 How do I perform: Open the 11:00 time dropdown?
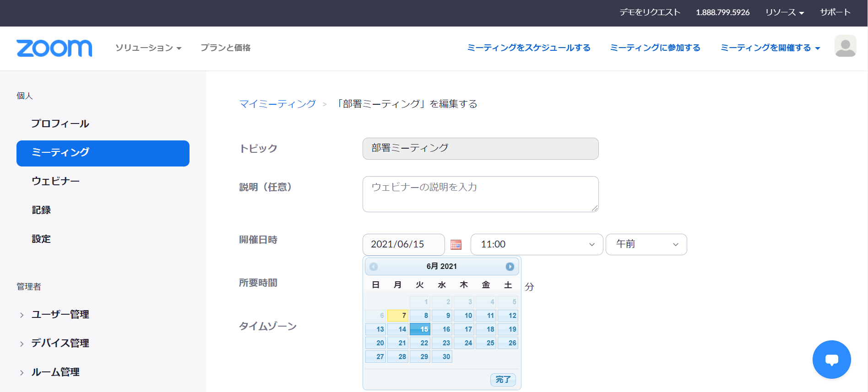[x=537, y=245]
